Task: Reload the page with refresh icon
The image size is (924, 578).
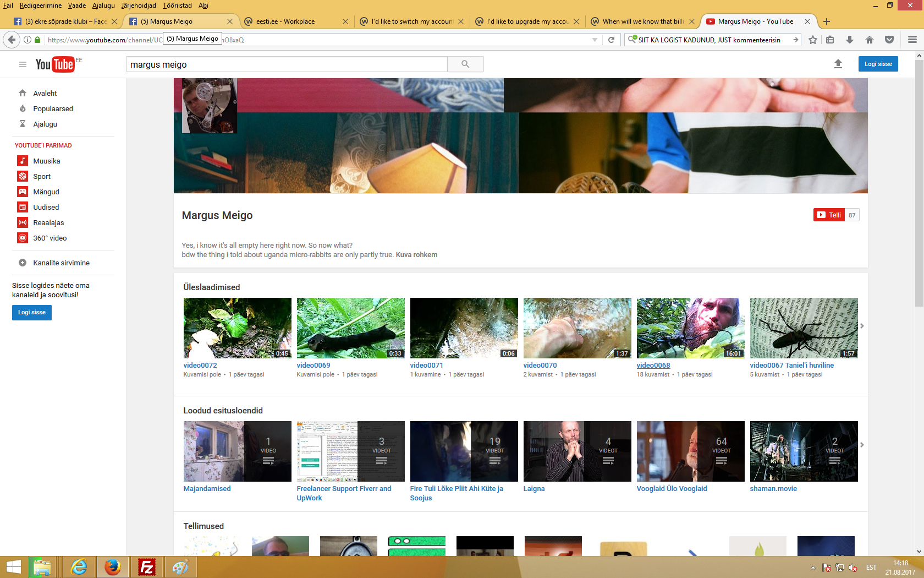Action: click(x=611, y=40)
